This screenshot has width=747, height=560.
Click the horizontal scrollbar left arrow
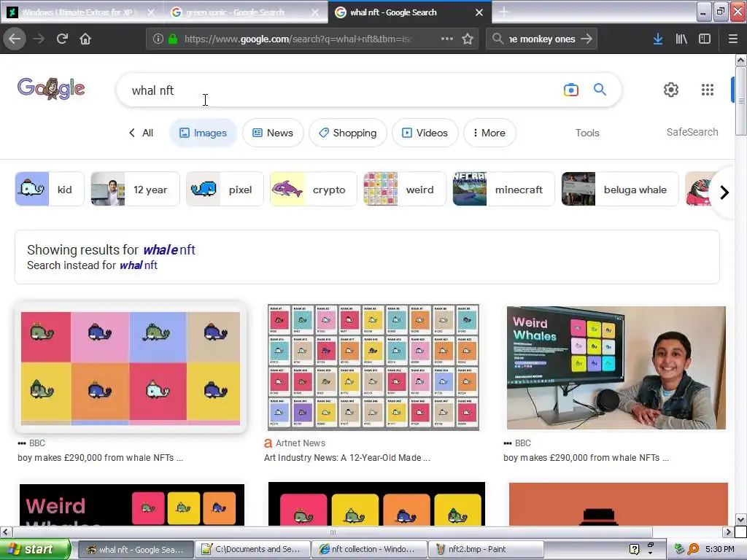(x=6, y=532)
